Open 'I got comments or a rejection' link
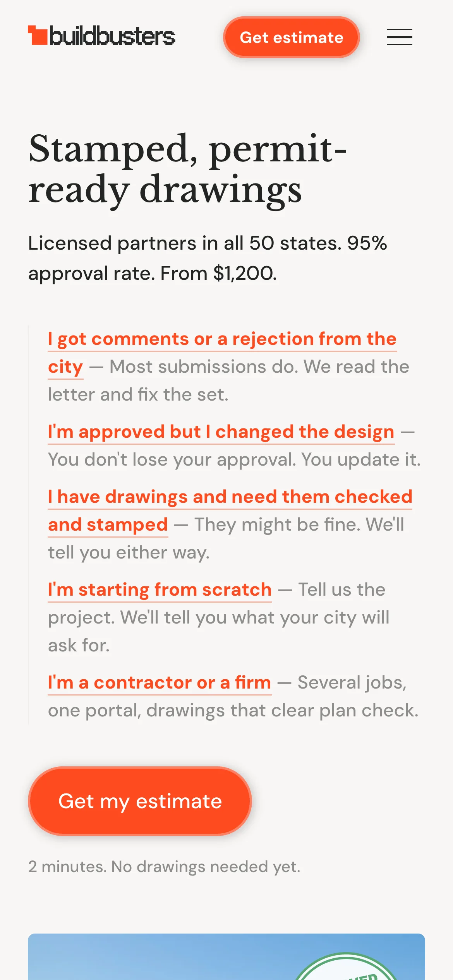Image resolution: width=453 pixels, height=980 pixels. point(222,353)
